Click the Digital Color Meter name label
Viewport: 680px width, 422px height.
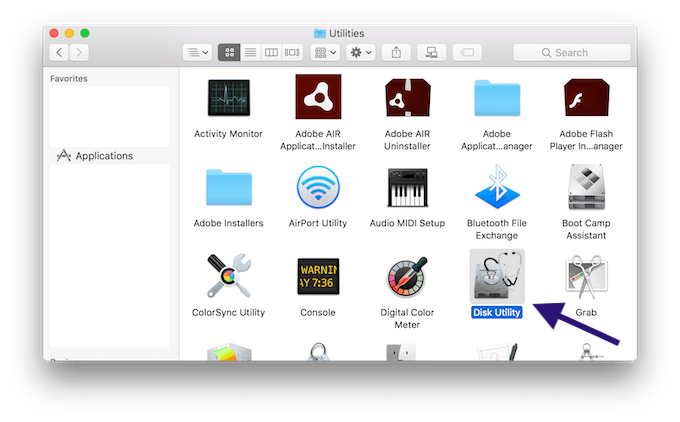click(407, 318)
